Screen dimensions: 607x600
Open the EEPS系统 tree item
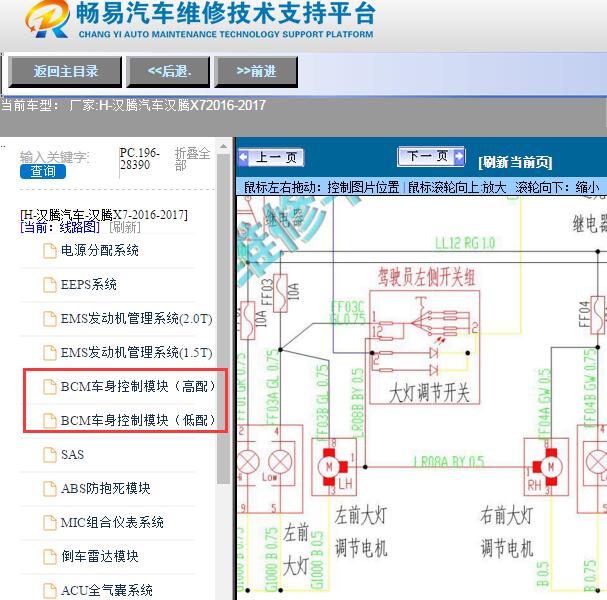point(89,285)
